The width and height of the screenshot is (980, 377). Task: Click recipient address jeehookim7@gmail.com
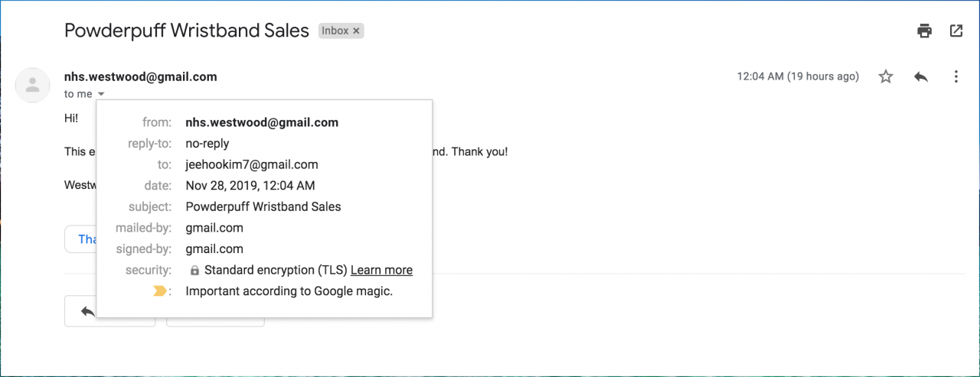tap(252, 164)
